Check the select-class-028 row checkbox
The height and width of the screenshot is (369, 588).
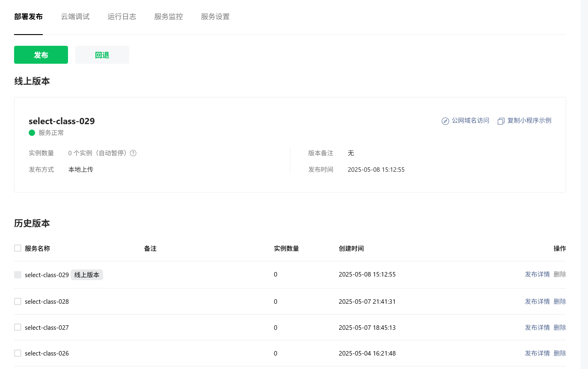(x=18, y=301)
